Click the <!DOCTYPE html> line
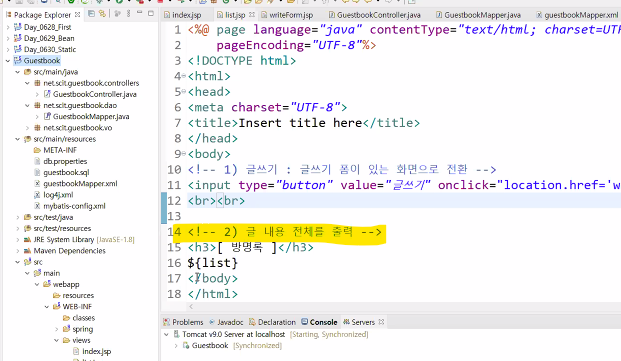 point(242,61)
